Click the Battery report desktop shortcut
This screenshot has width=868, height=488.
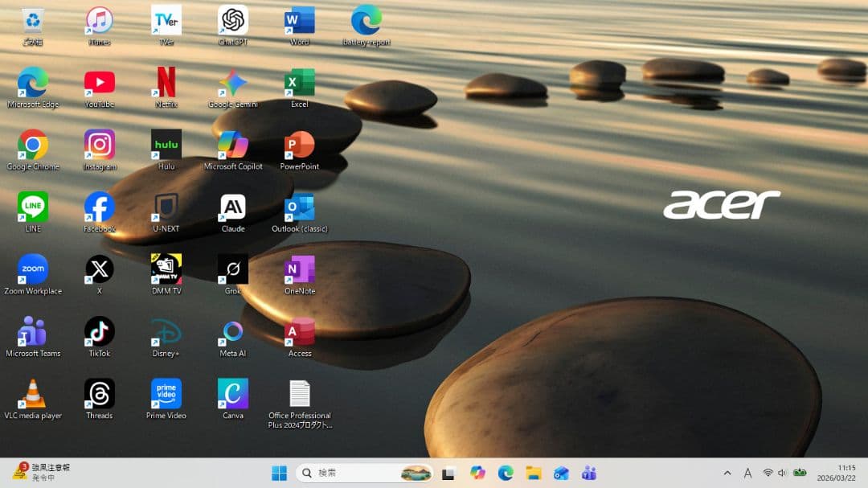point(366,21)
